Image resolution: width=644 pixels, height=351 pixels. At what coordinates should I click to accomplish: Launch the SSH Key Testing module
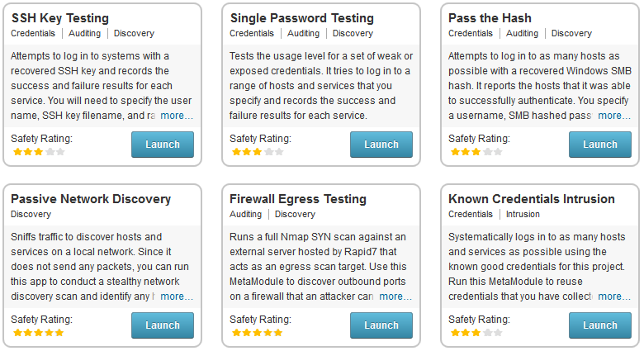tap(163, 145)
